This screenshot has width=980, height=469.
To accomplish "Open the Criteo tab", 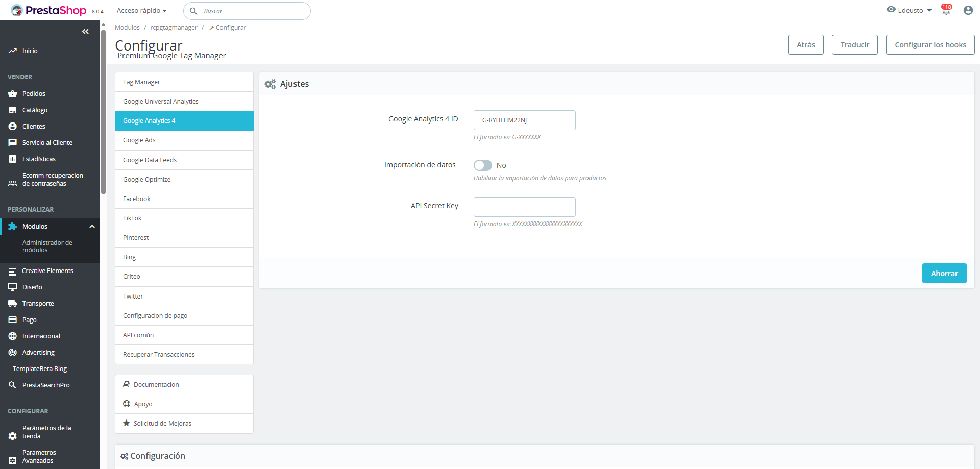I will point(184,277).
